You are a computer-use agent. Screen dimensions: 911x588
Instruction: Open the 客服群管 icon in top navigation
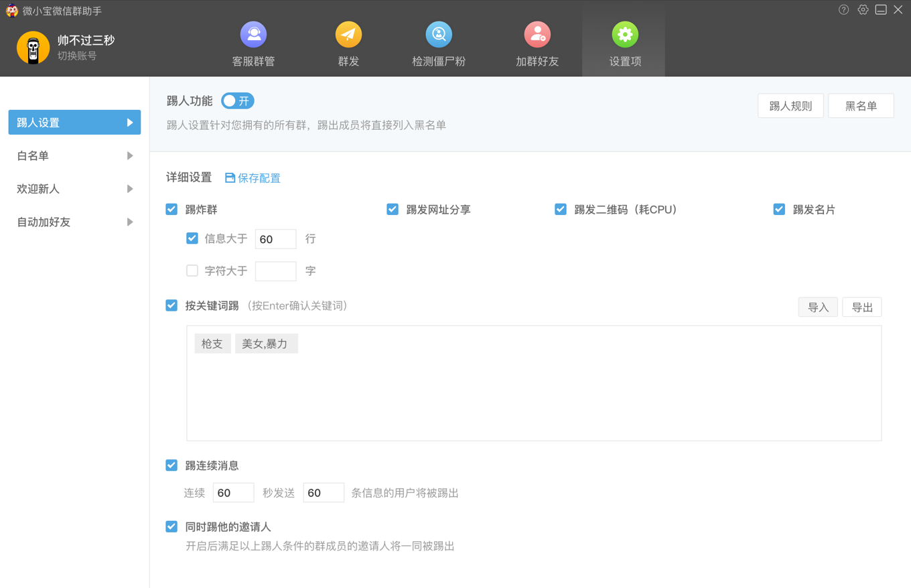253,34
